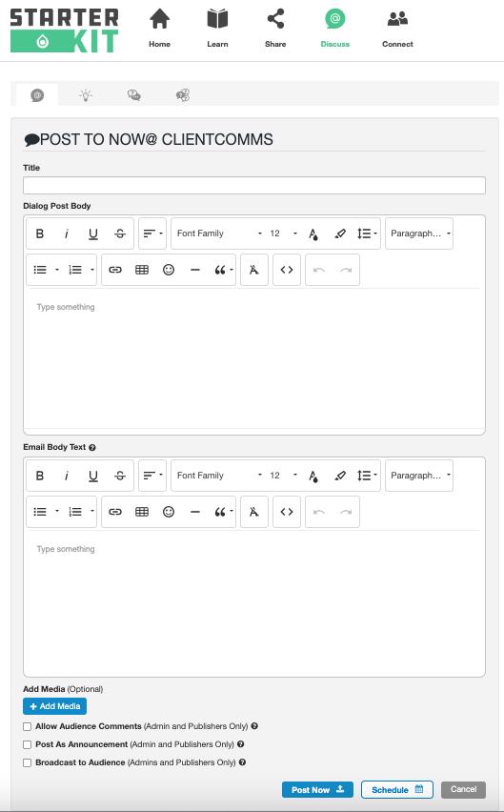
Task: Click help icon beside Post As Announcement
Action: [x=241, y=744]
